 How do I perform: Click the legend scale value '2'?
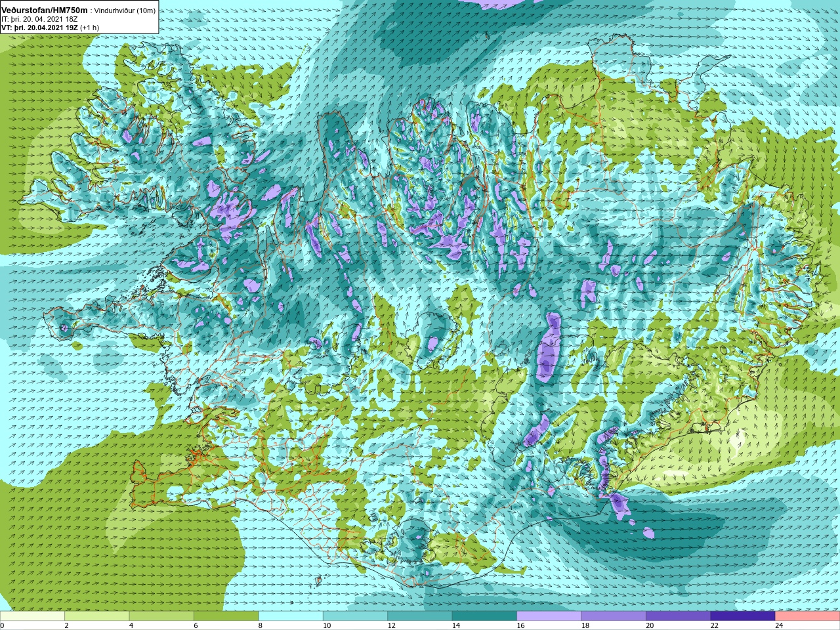point(66,625)
